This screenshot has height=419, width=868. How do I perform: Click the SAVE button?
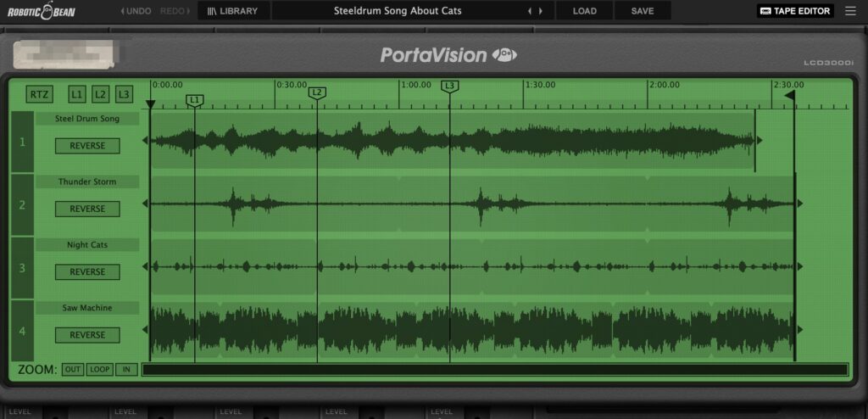[x=643, y=11]
